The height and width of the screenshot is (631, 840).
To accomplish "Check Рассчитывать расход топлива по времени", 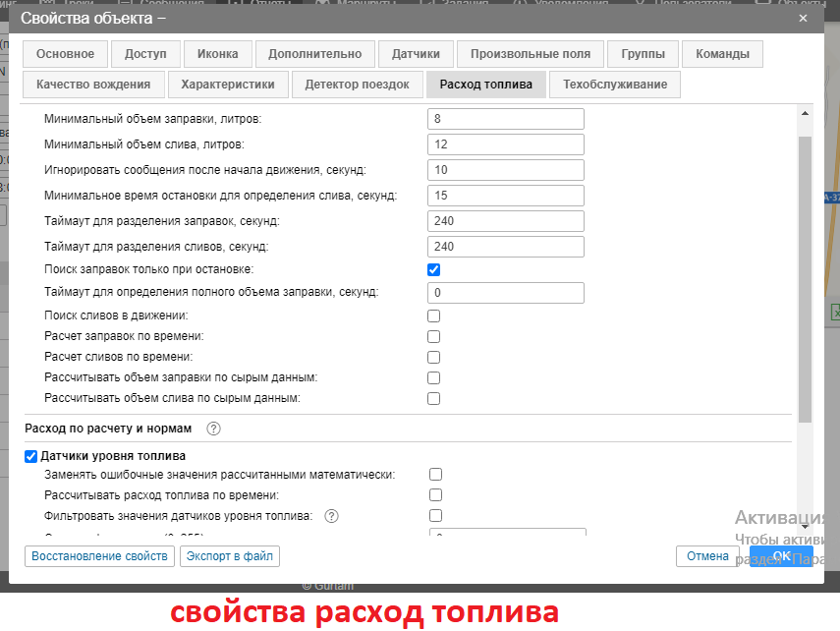I will click(435, 495).
